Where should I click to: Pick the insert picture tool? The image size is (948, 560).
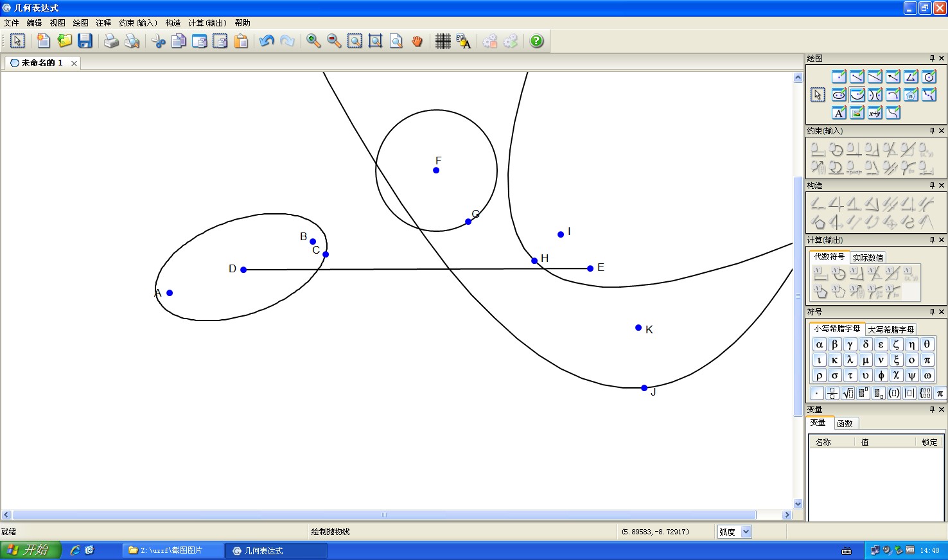(857, 113)
